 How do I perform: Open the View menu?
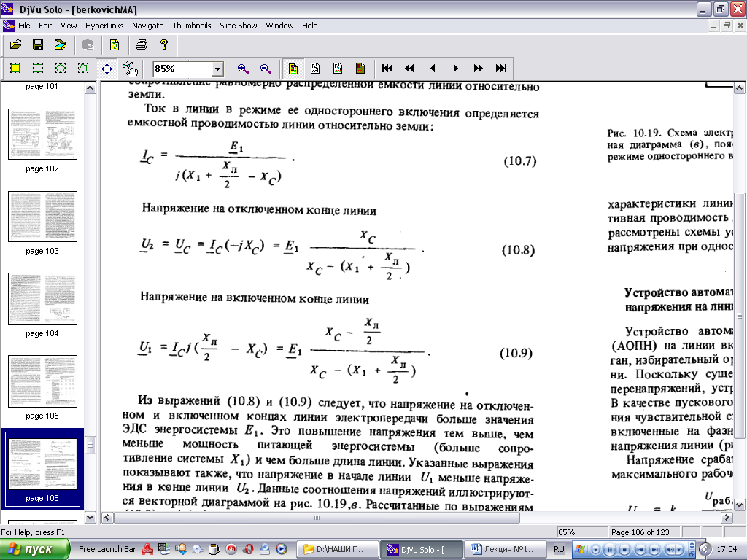[x=69, y=26]
